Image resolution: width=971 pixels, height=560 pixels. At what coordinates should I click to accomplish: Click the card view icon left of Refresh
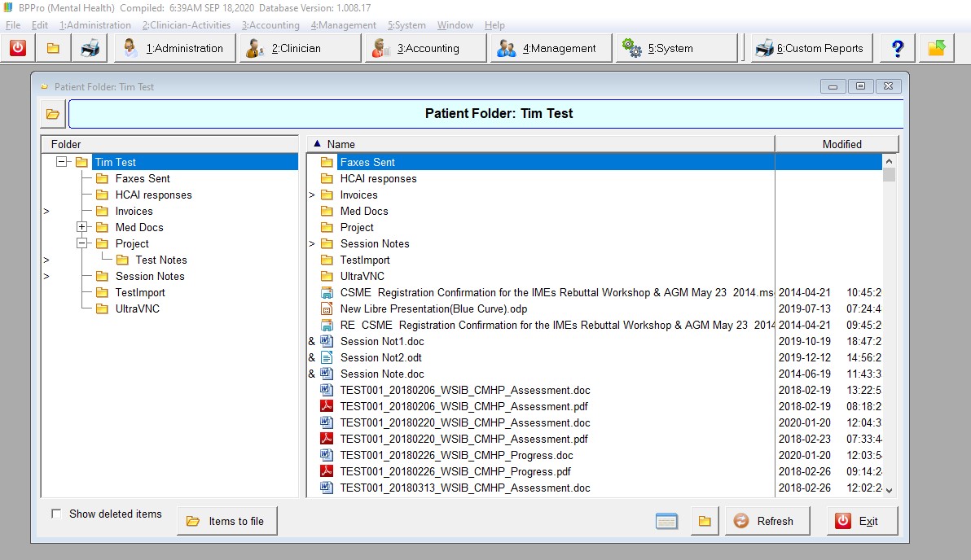666,521
